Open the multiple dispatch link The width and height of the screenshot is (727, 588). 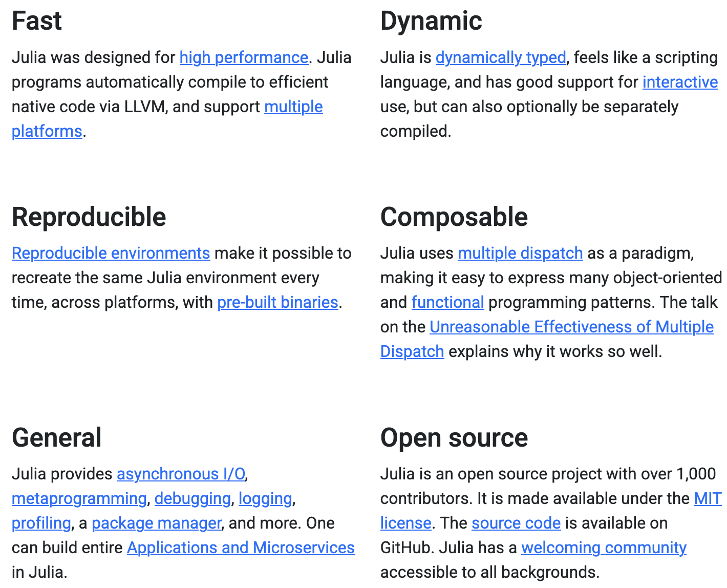coord(520,253)
